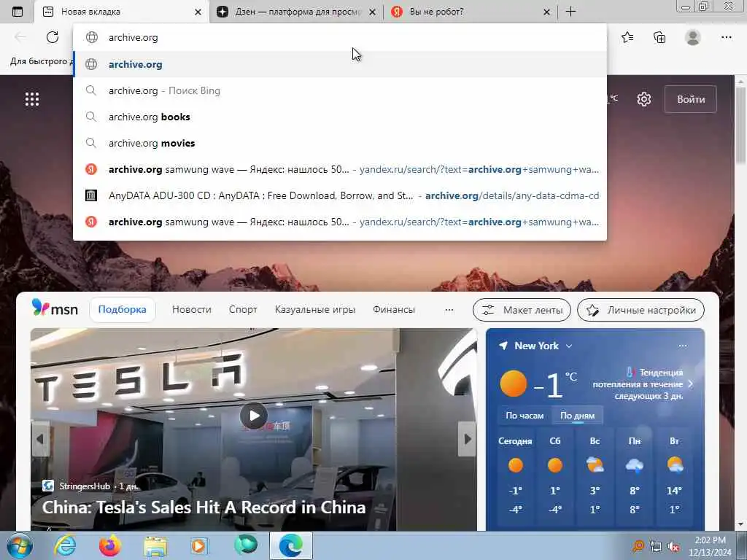The height and width of the screenshot is (560, 747).
Task: Click the network tray icon
Action: click(x=656, y=547)
